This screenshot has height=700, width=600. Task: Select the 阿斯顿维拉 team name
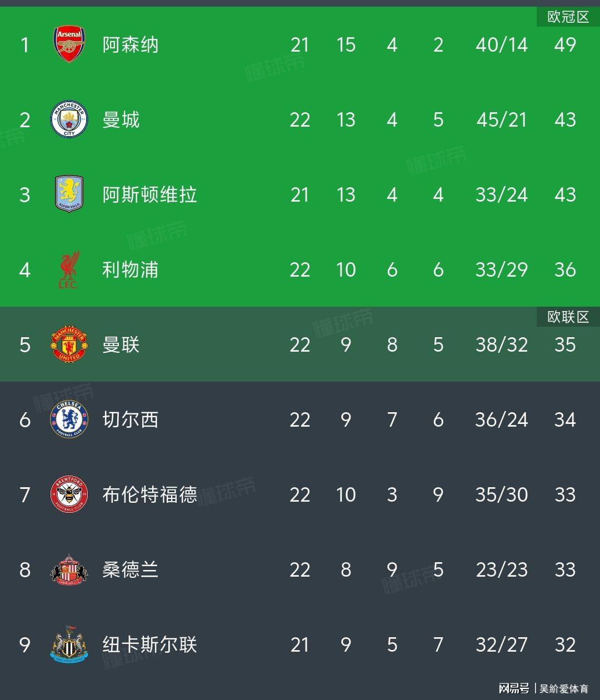pyautogui.click(x=149, y=194)
